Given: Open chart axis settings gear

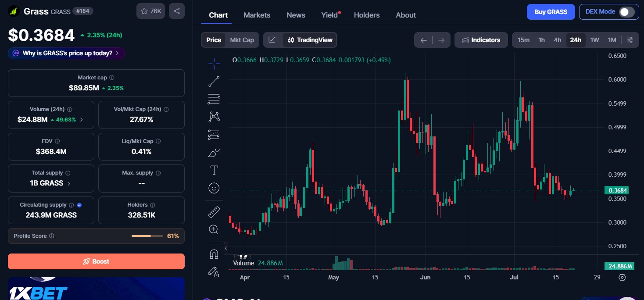Looking at the screenshot, I should coord(622,277).
